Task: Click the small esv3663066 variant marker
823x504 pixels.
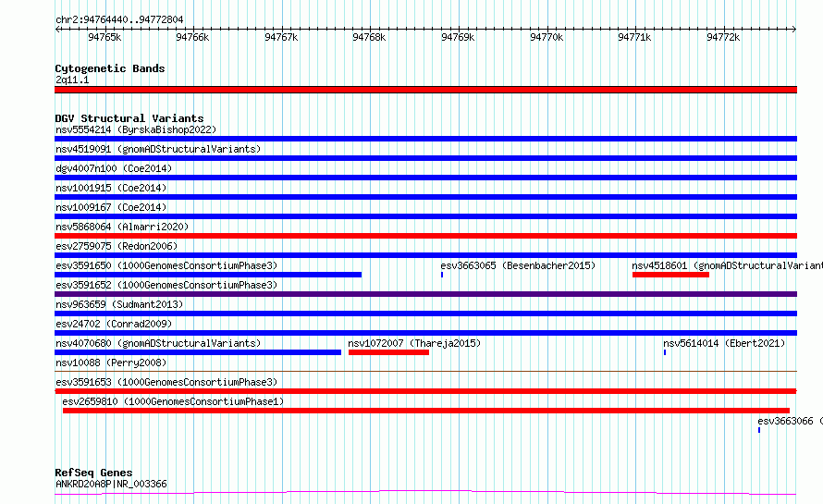Action: (x=759, y=430)
